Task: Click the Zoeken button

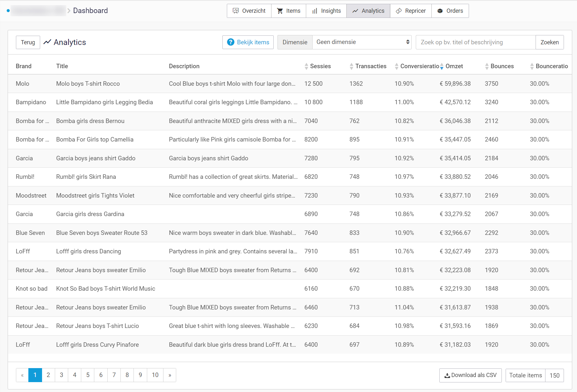Action: click(550, 42)
